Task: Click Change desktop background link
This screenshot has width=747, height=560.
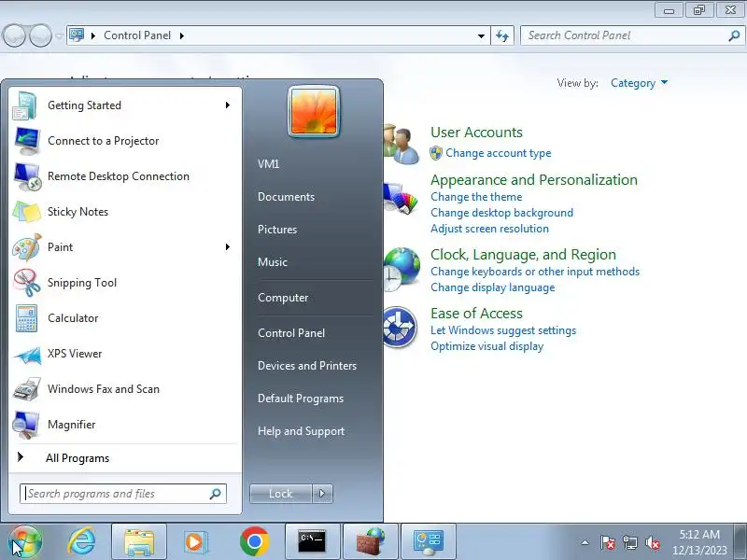Action: tap(501, 213)
